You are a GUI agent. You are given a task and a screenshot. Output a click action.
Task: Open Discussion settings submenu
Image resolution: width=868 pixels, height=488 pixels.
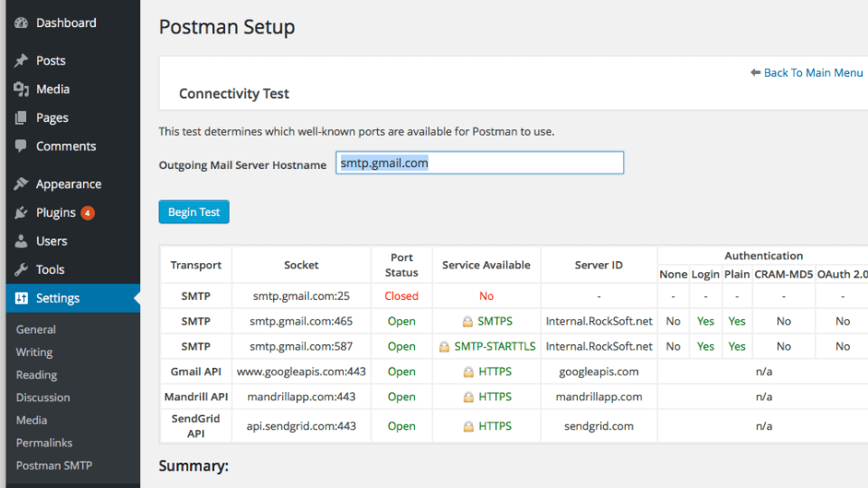43,398
